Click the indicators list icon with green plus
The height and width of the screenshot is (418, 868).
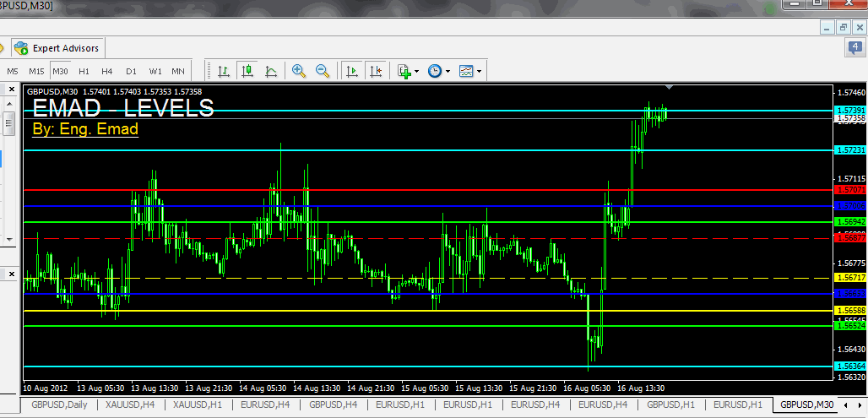coord(404,71)
